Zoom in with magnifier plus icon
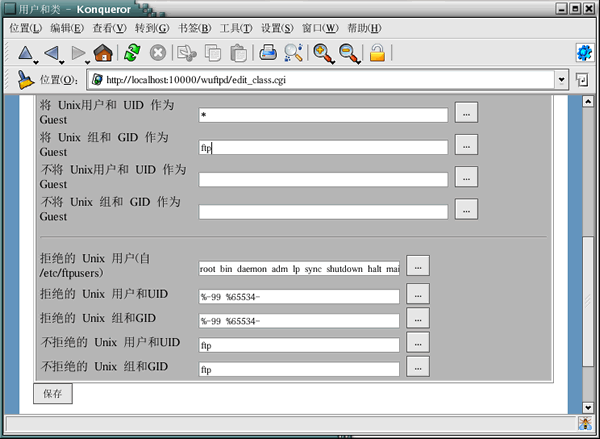Viewport: 600px width, 439px height. coord(322,53)
